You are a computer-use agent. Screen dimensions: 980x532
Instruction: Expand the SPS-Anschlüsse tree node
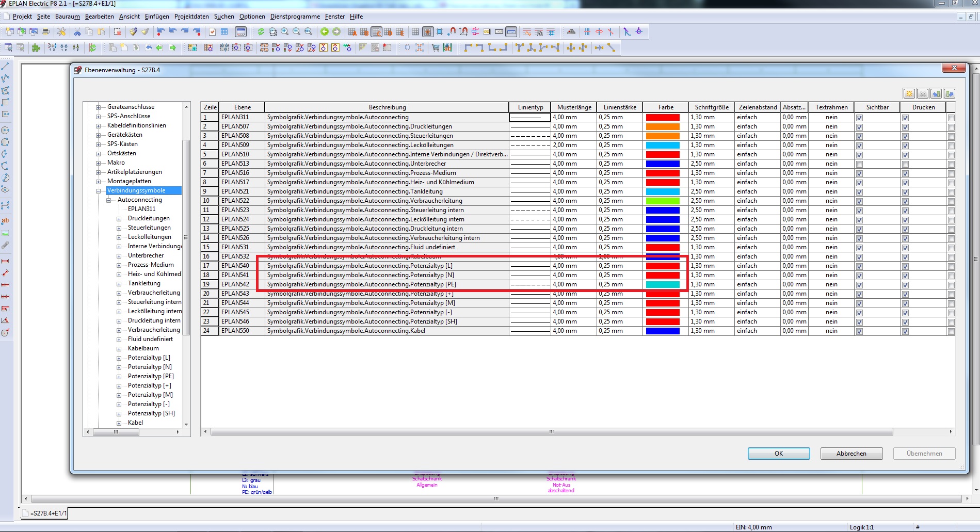point(98,117)
